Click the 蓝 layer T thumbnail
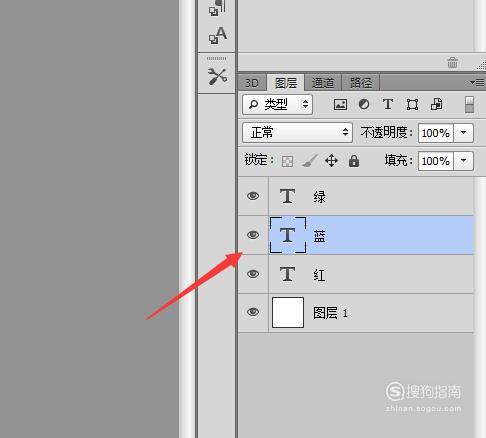This screenshot has height=438, width=486. click(x=288, y=235)
